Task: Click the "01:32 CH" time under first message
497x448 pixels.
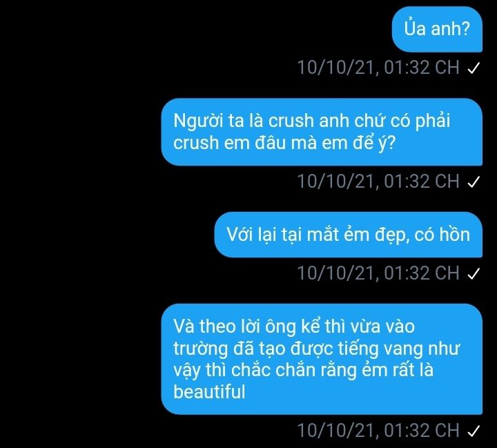Action: 422,68
